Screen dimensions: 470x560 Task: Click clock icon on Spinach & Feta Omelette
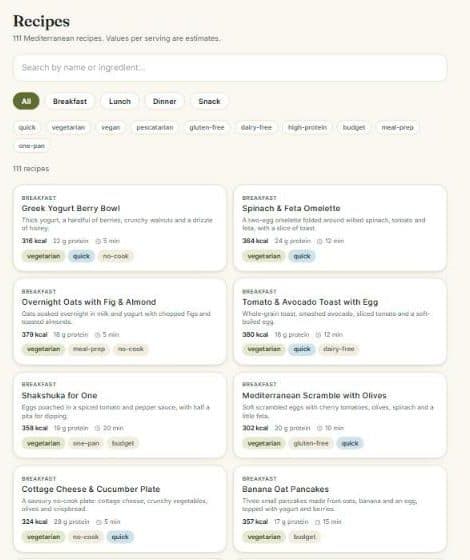click(320, 241)
